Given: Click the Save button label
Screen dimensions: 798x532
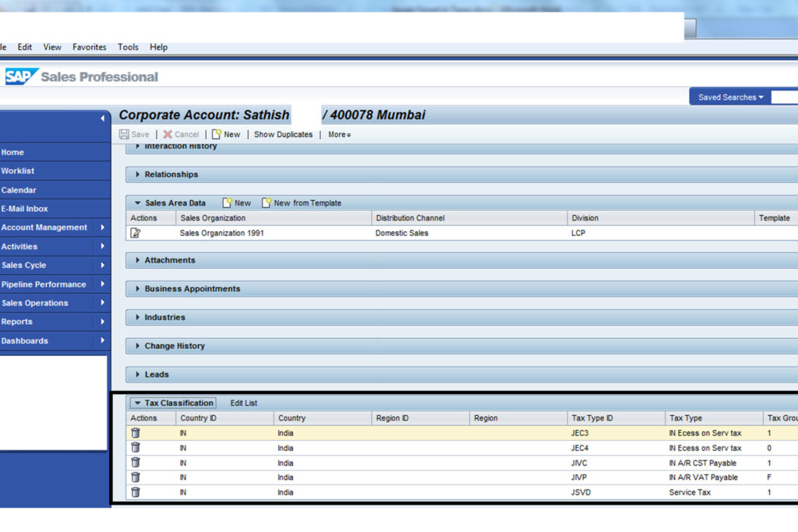Looking at the screenshot, I should coord(140,134).
